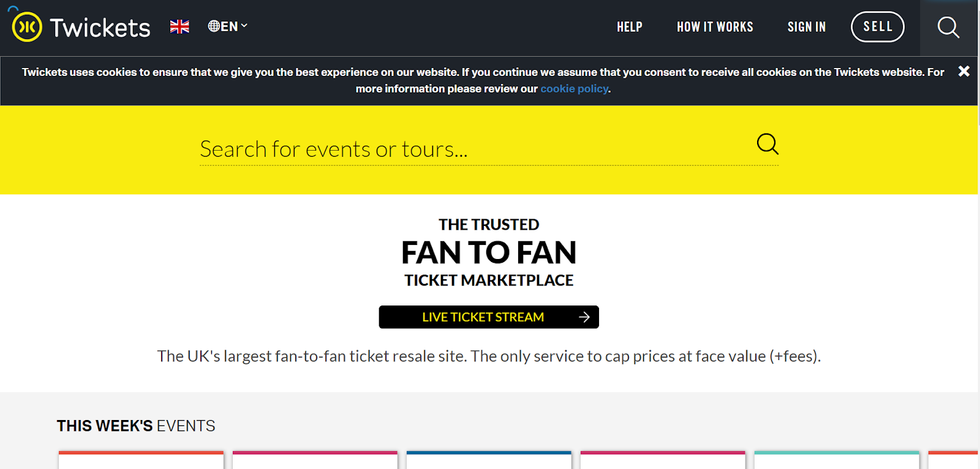Select the UK flag icon
980x469 pixels.
(x=179, y=26)
